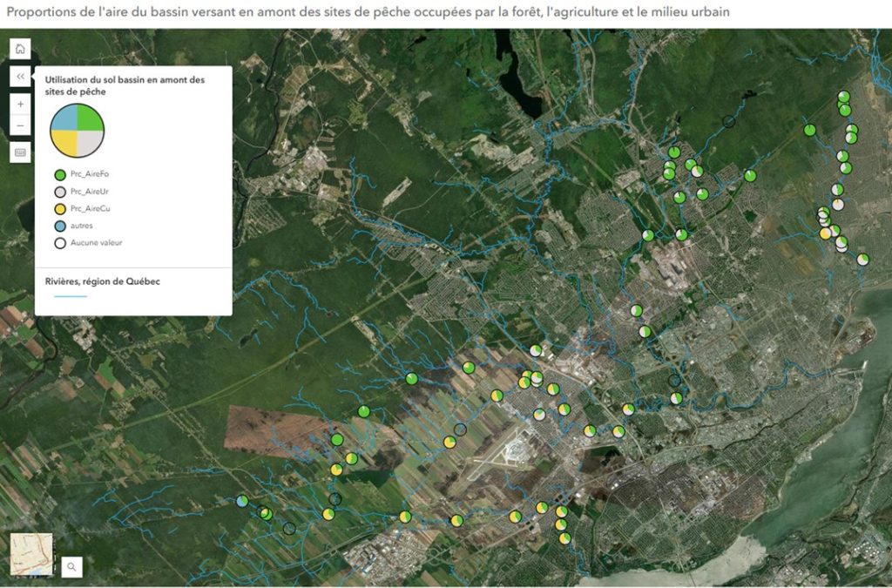Click the Prc_AireUr legend label

pos(90,192)
